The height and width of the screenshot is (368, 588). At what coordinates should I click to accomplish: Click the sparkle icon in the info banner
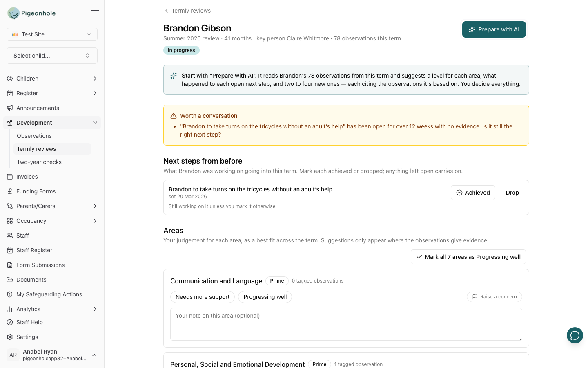click(174, 76)
